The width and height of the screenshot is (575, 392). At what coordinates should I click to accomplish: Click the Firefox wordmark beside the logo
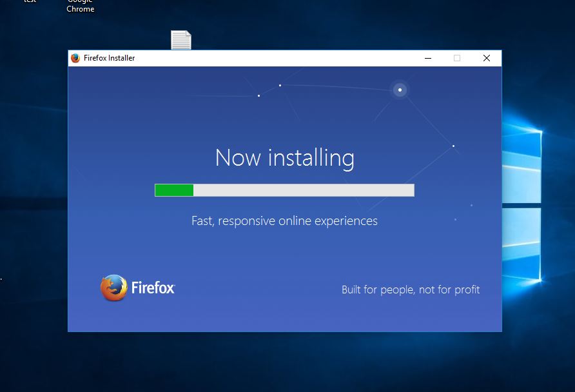153,288
